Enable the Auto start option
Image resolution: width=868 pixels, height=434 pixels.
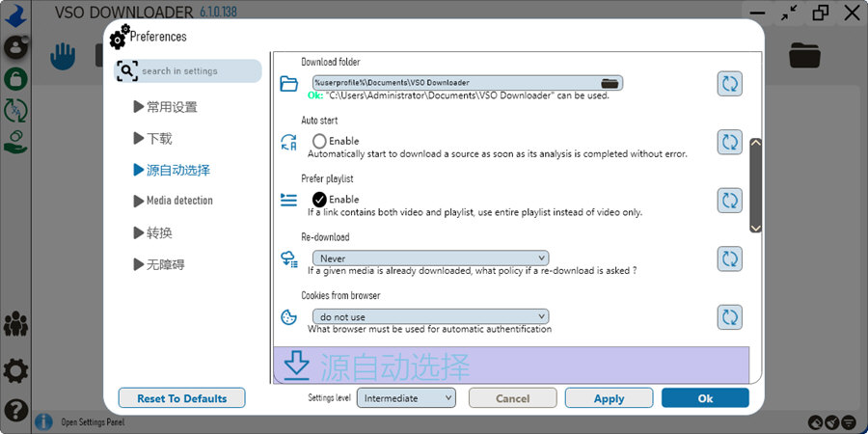pyautogui.click(x=319, y=141)
